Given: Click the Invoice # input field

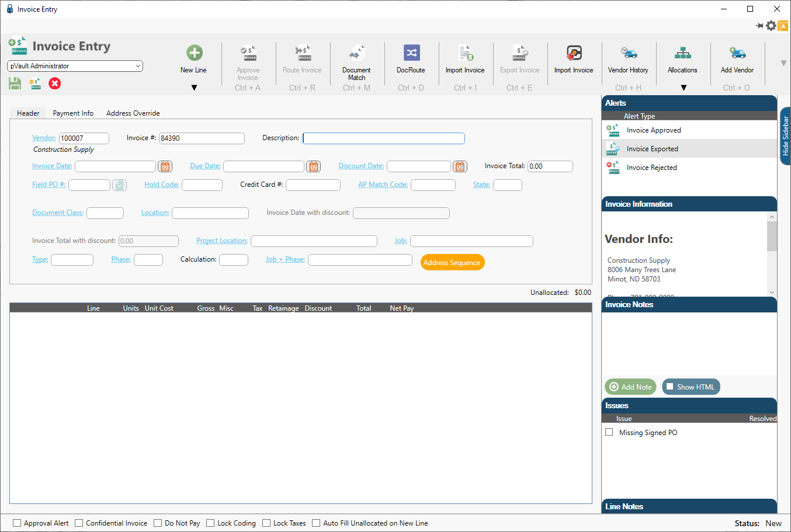Looking at the screenshot, I should pyautogui.click(x=202, y=138).
